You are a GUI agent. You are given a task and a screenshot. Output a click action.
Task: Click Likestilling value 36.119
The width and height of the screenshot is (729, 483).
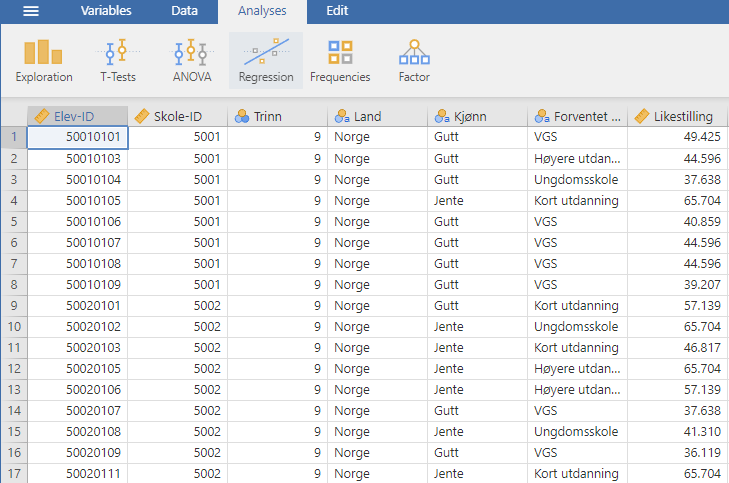[x=677, y=453]
